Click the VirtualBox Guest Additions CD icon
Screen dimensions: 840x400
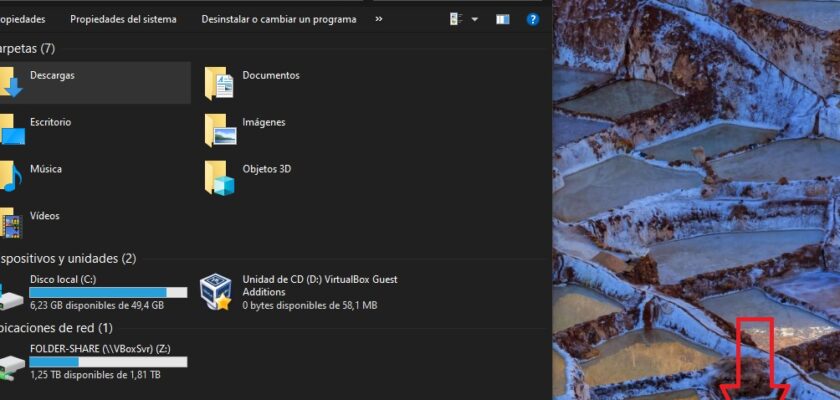pos(217,292)
